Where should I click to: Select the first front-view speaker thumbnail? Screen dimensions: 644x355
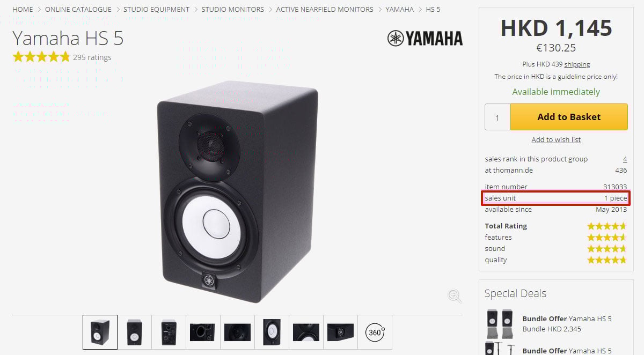click(x=100, y=332)
